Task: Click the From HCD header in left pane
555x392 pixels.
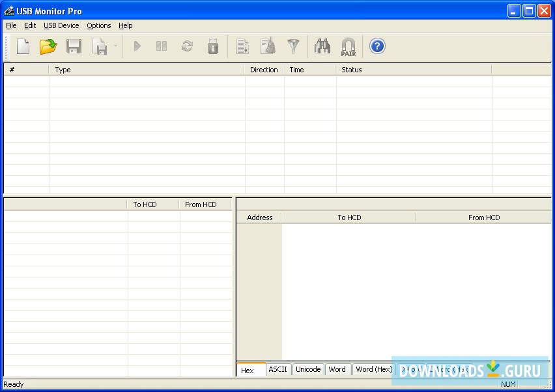Action: [205, 204]
